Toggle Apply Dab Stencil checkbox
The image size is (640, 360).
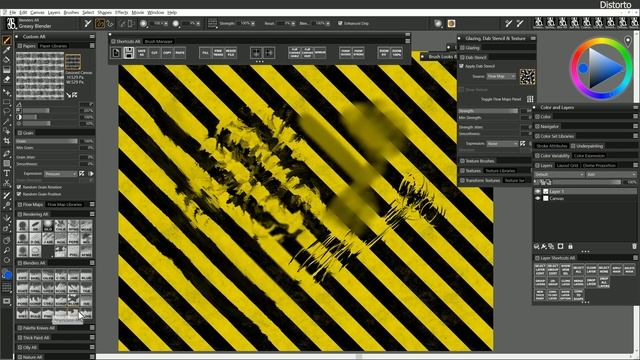462,66
